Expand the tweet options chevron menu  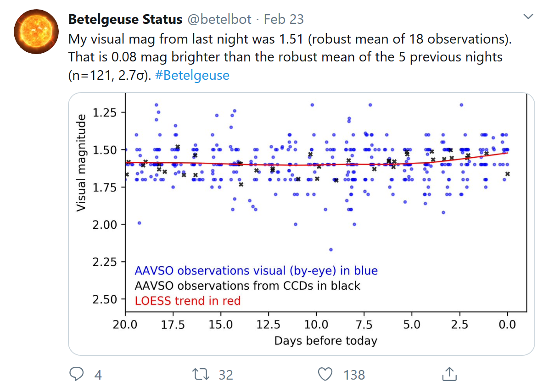click(528, 17)
